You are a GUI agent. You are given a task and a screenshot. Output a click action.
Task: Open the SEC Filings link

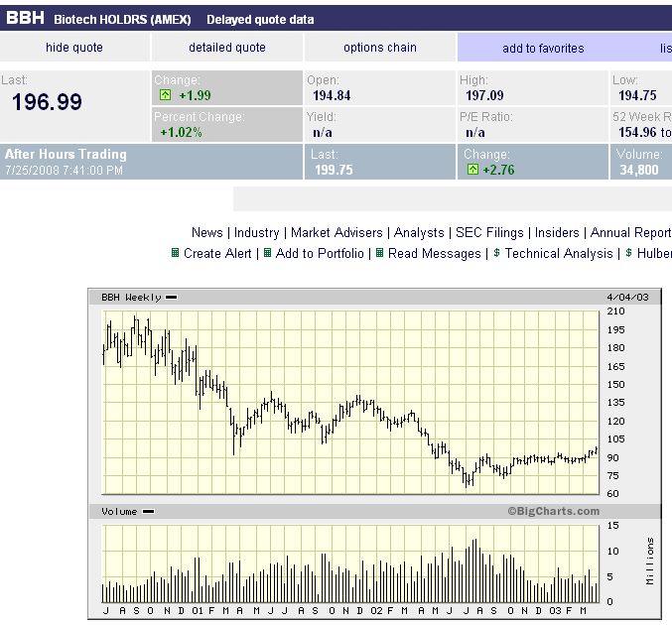point(489,233)
